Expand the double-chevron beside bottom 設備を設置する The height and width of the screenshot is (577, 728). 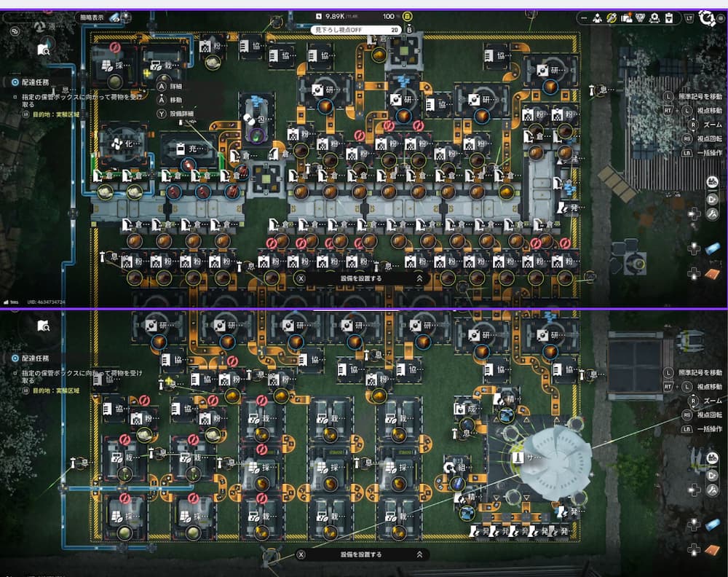[x=419, y=554]
